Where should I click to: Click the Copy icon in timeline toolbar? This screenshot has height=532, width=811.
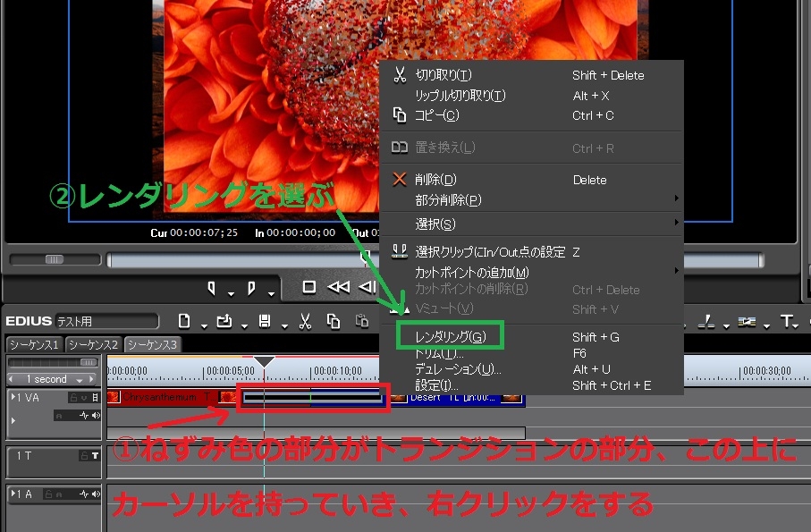pyautogui.click(x=334, y=321)
